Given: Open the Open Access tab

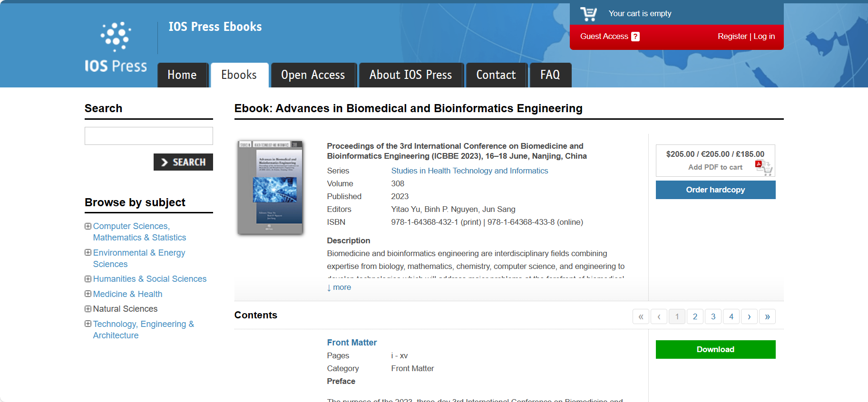Looking at the screenshot, I should [313, 75].
